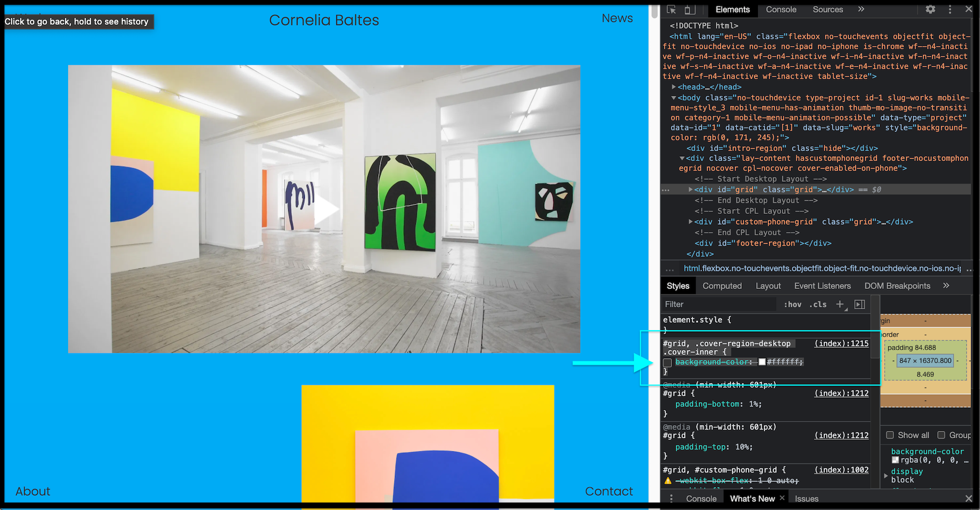Toggle the device toolbar icon
Viewport: 980px width, 510px height.
[x=690, y=9]
